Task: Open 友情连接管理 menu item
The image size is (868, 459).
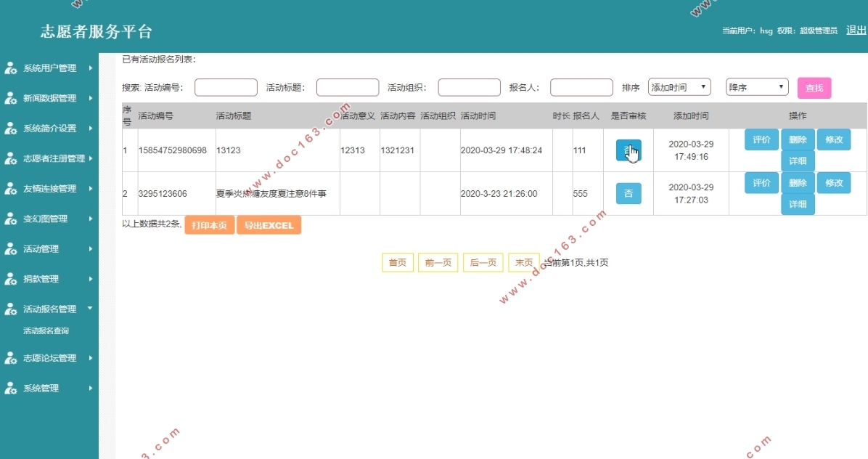Action: (50, 189)
